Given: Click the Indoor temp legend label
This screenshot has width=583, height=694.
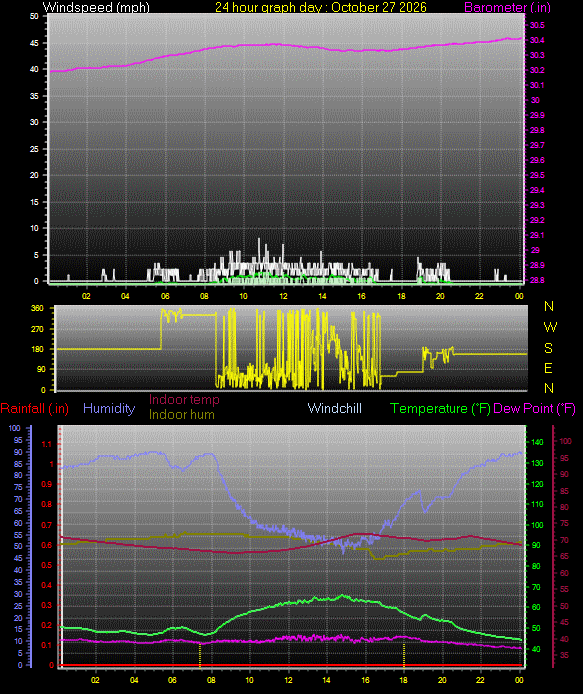Looking at the screenshot, I should (x=184, y=400).
